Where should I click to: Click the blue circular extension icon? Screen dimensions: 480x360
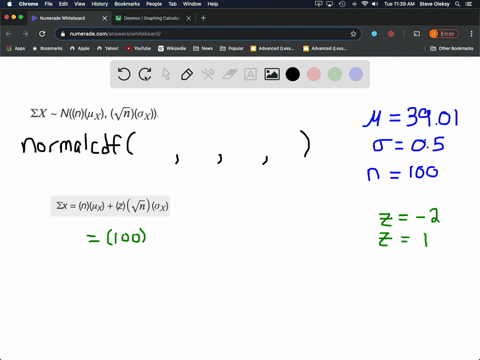pos(374,34)
